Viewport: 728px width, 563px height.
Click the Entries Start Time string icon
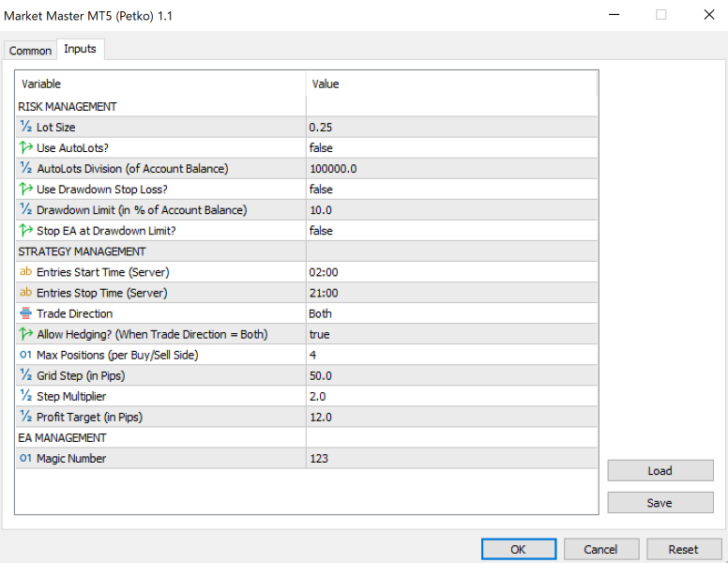click(25, 272)
